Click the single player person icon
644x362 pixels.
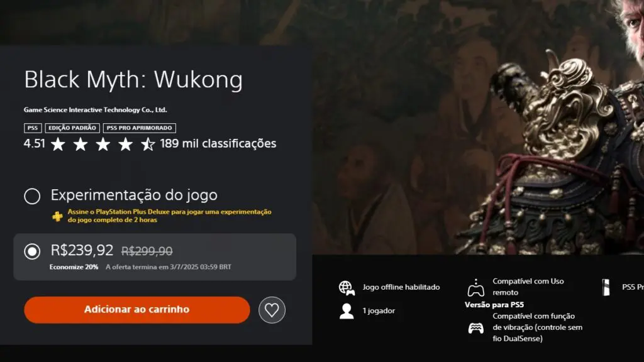point(347,311)
